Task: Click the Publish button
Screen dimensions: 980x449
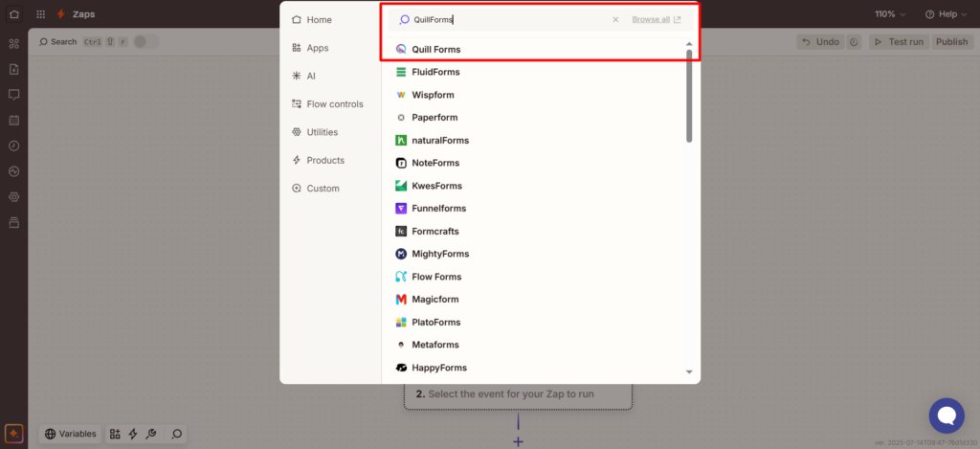Action: pos(952,42)
